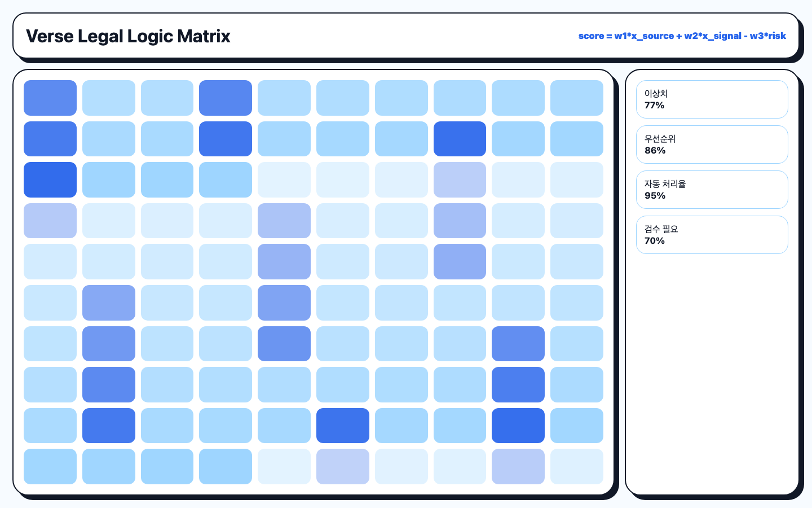
Task: Open the 자동 처리율 metric card
Action: tap(712, 190)
